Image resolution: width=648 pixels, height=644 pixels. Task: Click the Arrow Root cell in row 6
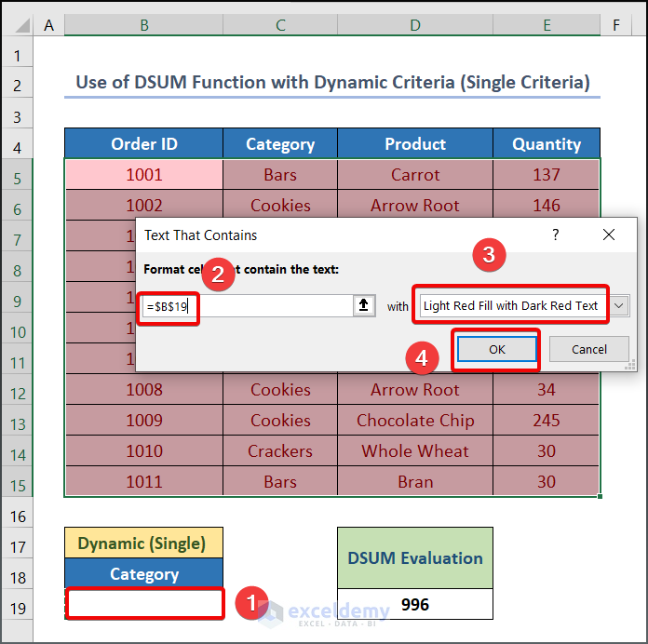[415, 204]
